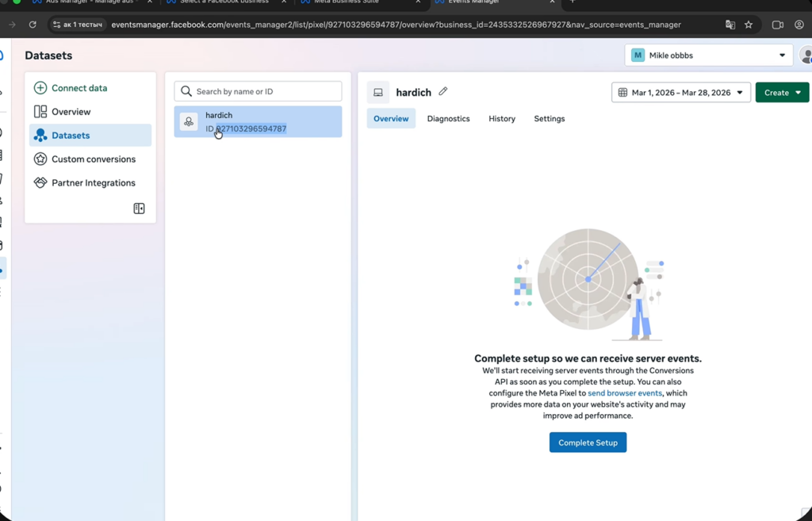Switch to the History tab
Screen dimensions: 812x521
coord(502,119)
